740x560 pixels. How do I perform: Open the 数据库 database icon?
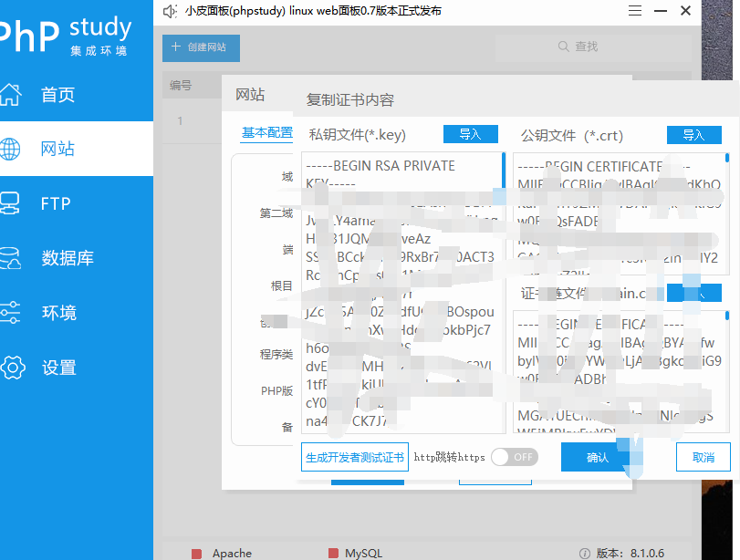(10, 258)
